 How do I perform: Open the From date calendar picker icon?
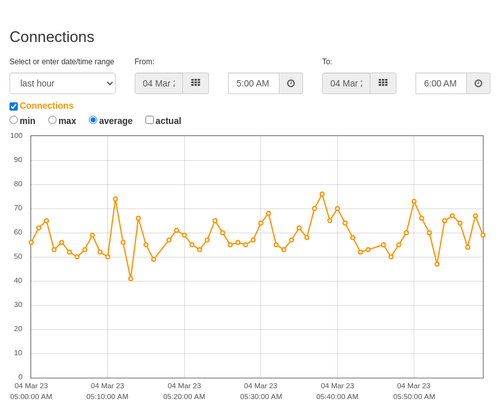pos(195,83)
